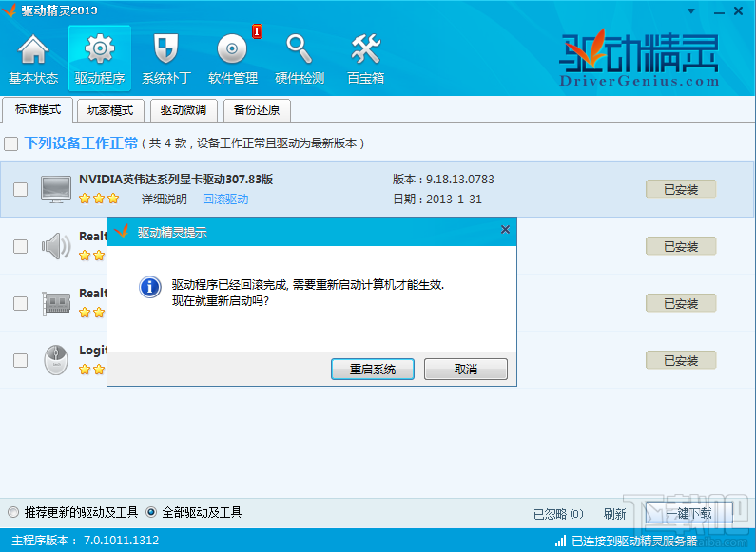
Task: Click the info icon in the dialog
Action: (150, 287)
